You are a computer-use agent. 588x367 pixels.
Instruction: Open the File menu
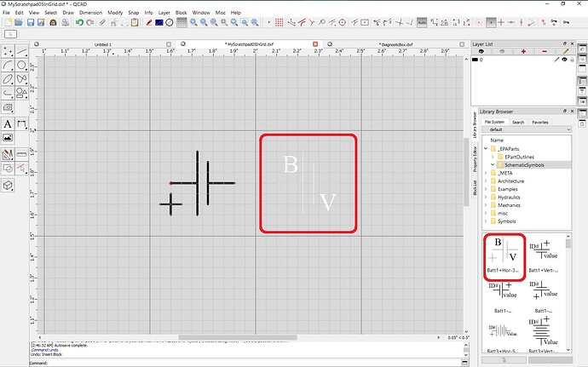coord(6,13)
